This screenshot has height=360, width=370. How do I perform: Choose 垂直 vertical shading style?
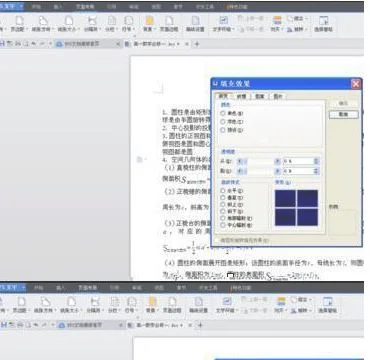click(x=223, y=197)
